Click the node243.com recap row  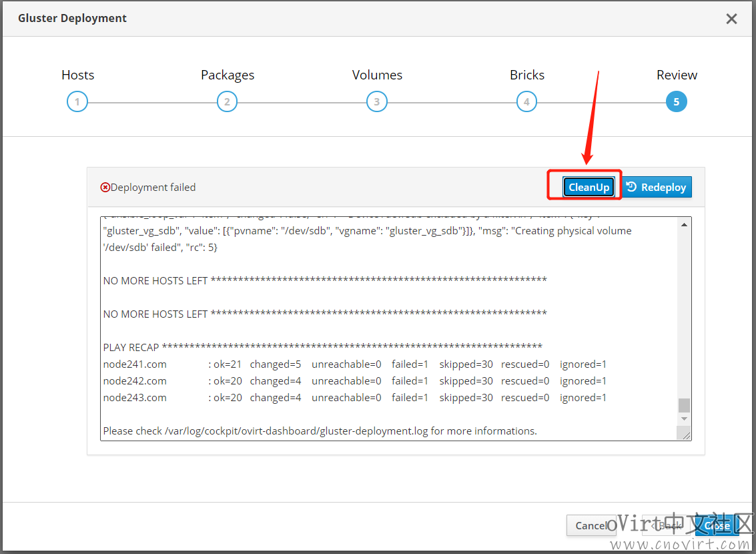(355, 398)
